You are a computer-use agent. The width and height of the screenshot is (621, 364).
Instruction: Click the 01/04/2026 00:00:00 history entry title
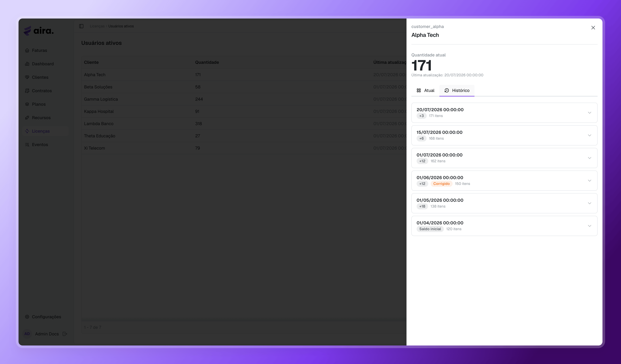pos(440,223)
